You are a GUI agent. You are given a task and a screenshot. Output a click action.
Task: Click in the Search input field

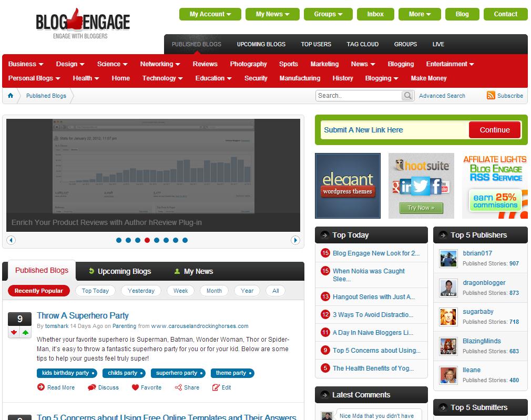[359, 96]
